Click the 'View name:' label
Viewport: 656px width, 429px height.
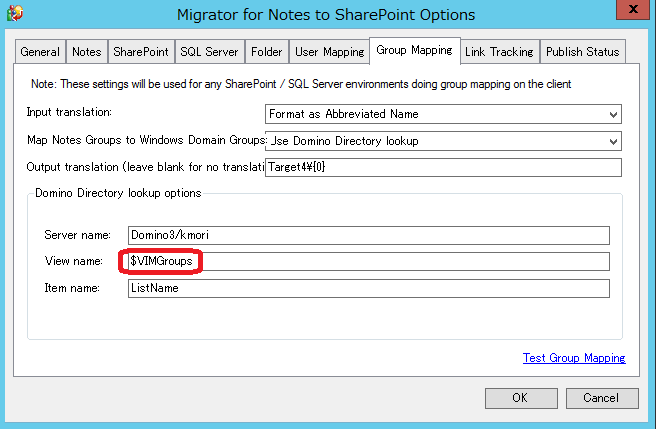74,261
